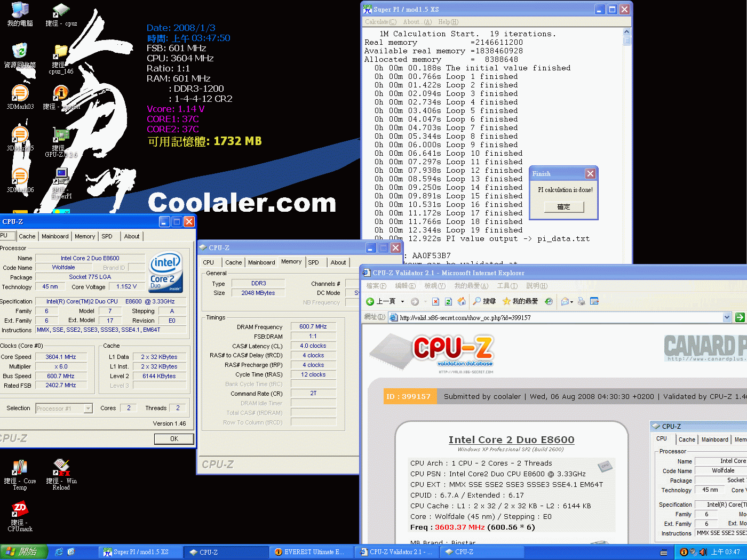The height and width of the screenshot is (560, 747).
Task: Open the cpuz shortcut icon on the desktop
Action: (x=61, y=14)
